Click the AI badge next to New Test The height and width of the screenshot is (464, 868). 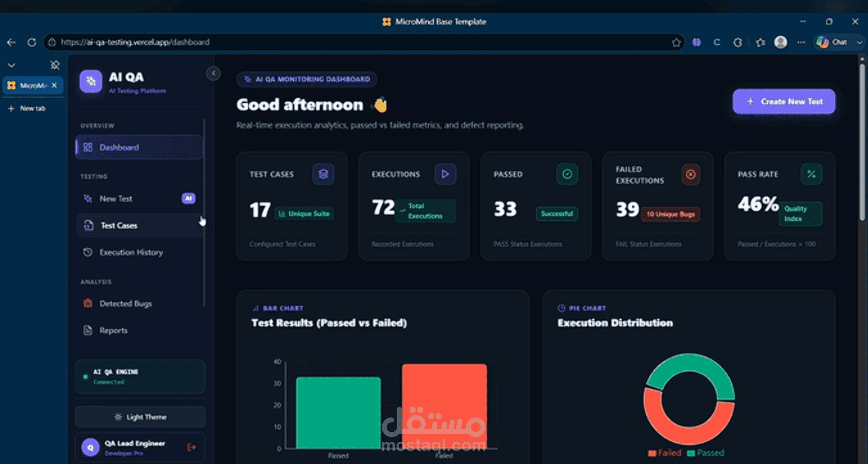coord(189,199)
